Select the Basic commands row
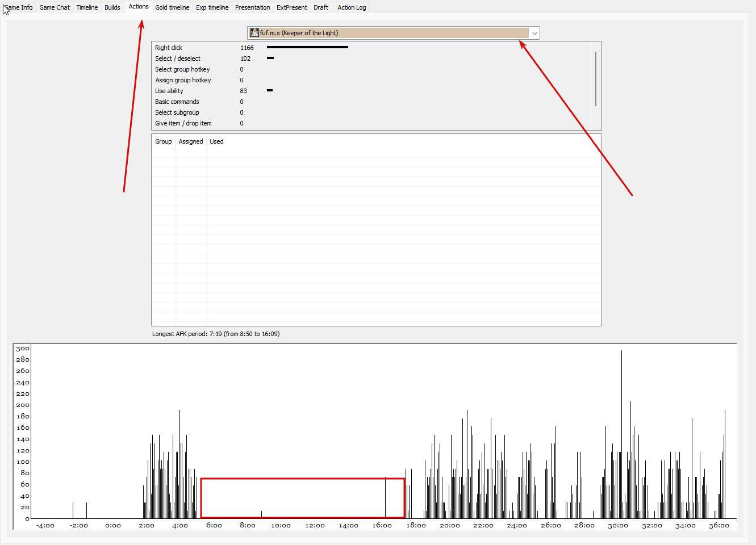This screenshot has width=756, height=545. coord(371,102)
